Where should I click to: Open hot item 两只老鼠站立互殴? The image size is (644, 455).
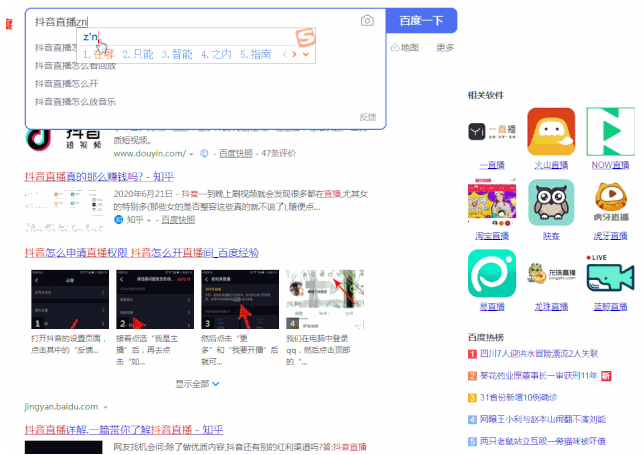(x=543, y=441)
